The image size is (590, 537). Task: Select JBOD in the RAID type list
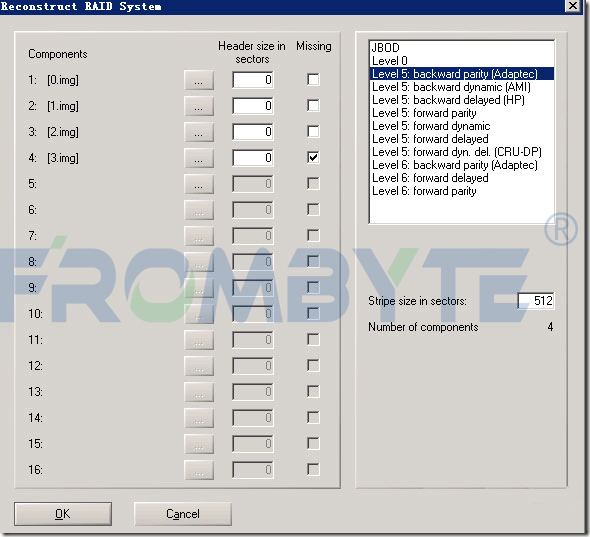coord(461,48)
